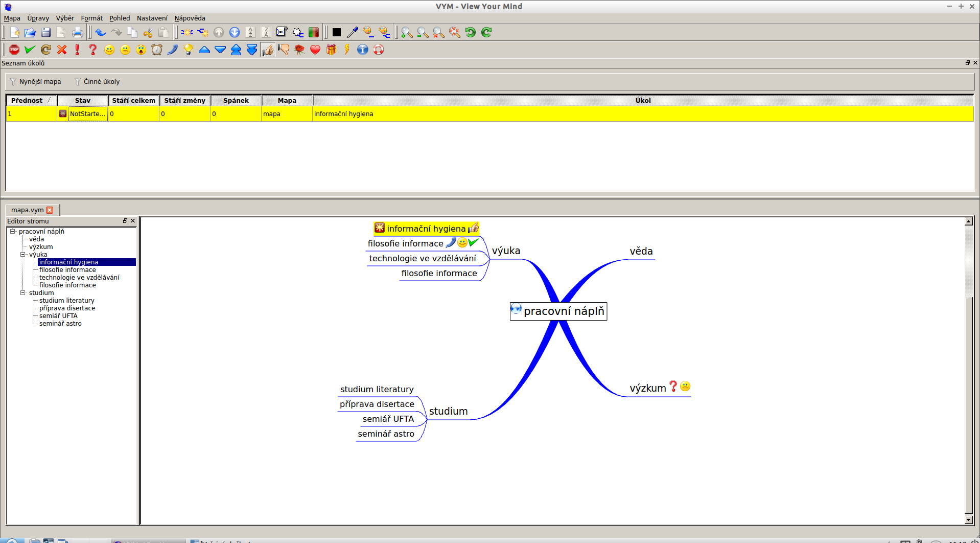Toggle the Činné úkoly filter

tap(97, 81)
